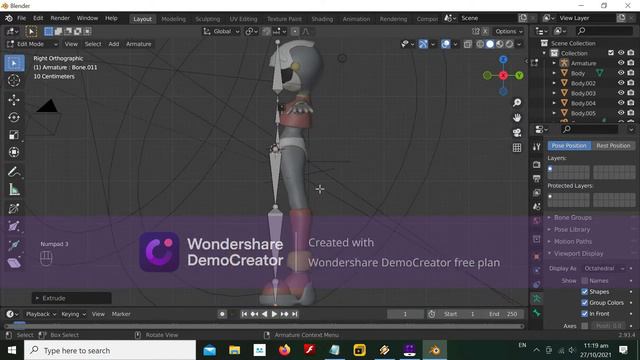Select the Extrude tool in toolbar
The width and height of the screenshot is (640, 360).
14,244
